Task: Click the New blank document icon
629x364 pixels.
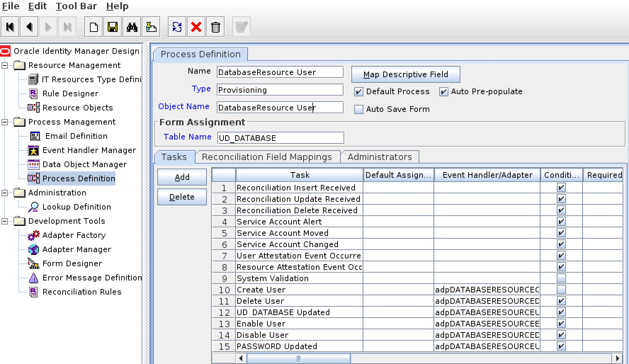Action: (93, 27)
